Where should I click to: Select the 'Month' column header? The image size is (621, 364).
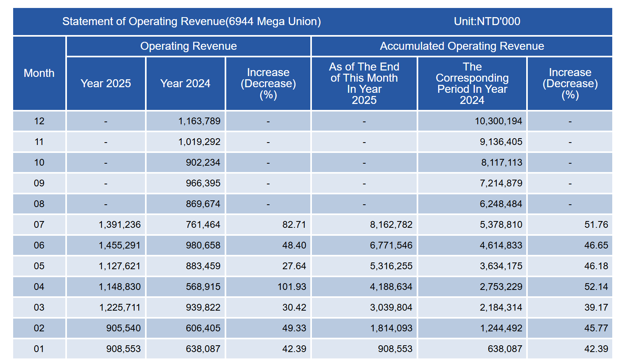(x=39, y=73)
